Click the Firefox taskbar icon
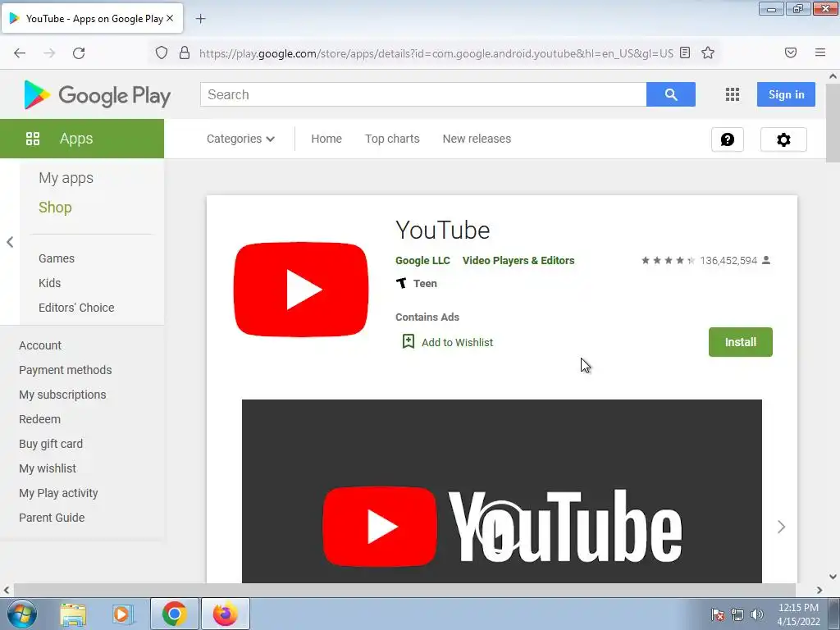Image resolution: width=840 pixels, height=630 pixels. coord(225,614)
